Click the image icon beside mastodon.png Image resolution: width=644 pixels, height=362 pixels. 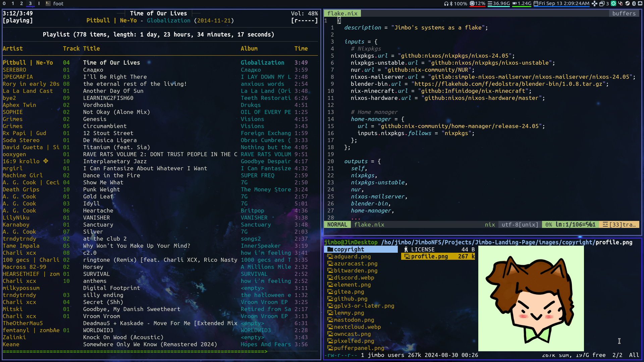(x=330, y=320)
